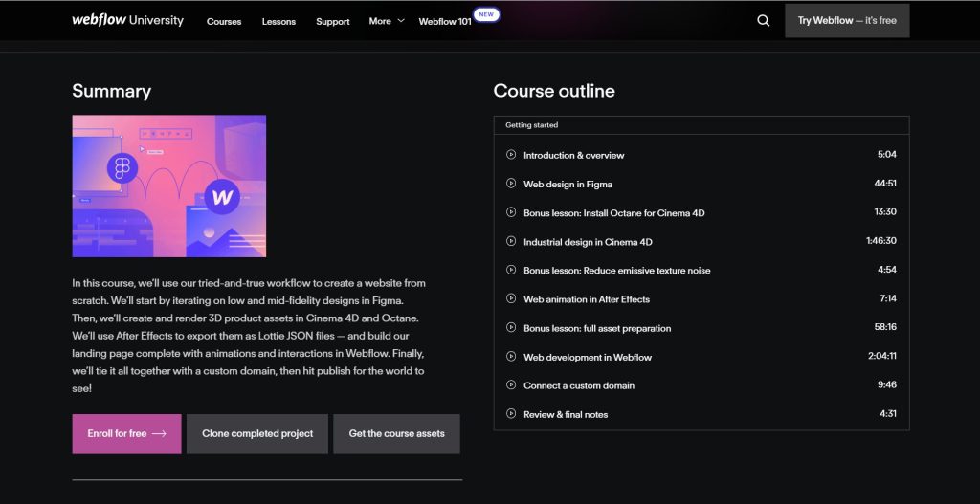Click play icon beside Connect a custom domain
Screen dimensions: 980x504
tap(511, 384)
